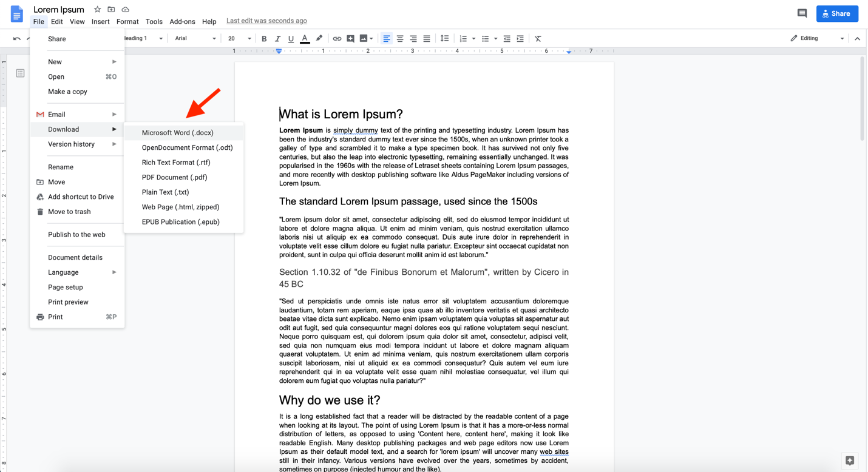Choose OpenDocument Format (.odt) download
The height and width of the screenshot is (472, 868).
[x=184, y=147]
